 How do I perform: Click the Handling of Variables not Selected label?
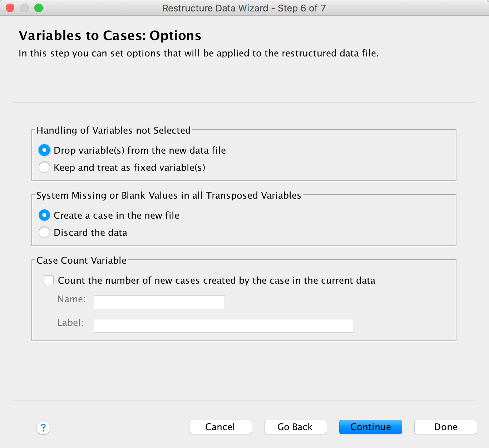coord(113,130)
